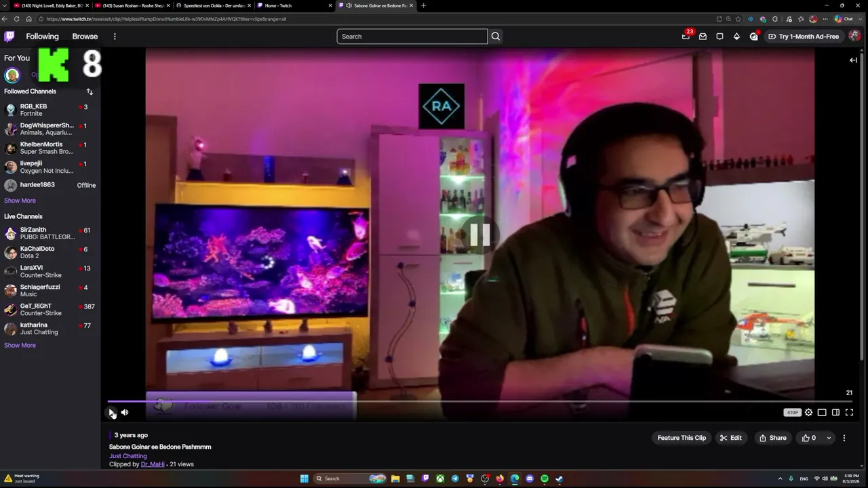Expand the chevron next to like count
The image size is (868, 488).
829,438
